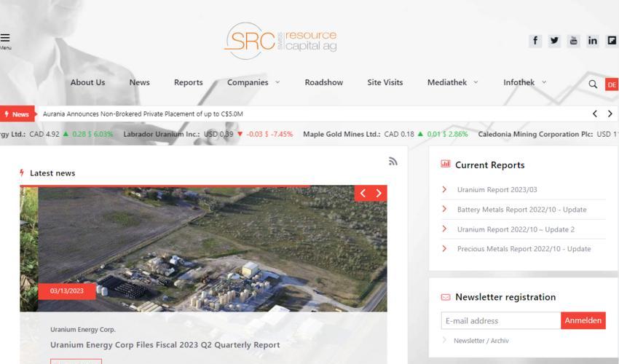The height and width of the screenshot is (364, 619).
Task: Click the Anmelden subscribe button
Action: pos(583,320)
